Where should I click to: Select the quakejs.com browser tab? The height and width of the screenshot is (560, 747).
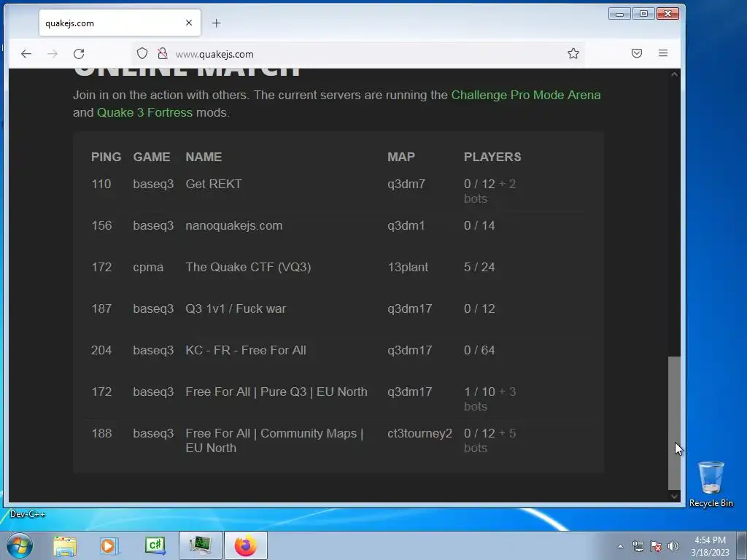(x=120, y=23)
